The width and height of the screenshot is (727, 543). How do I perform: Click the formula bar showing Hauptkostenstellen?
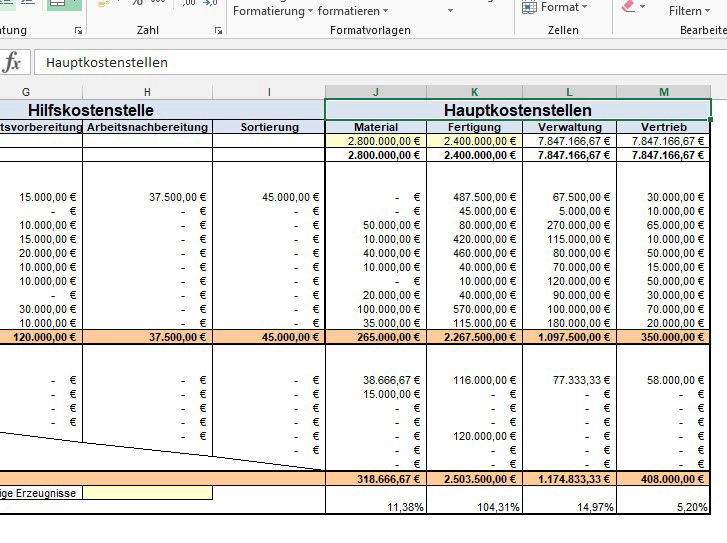380,62
